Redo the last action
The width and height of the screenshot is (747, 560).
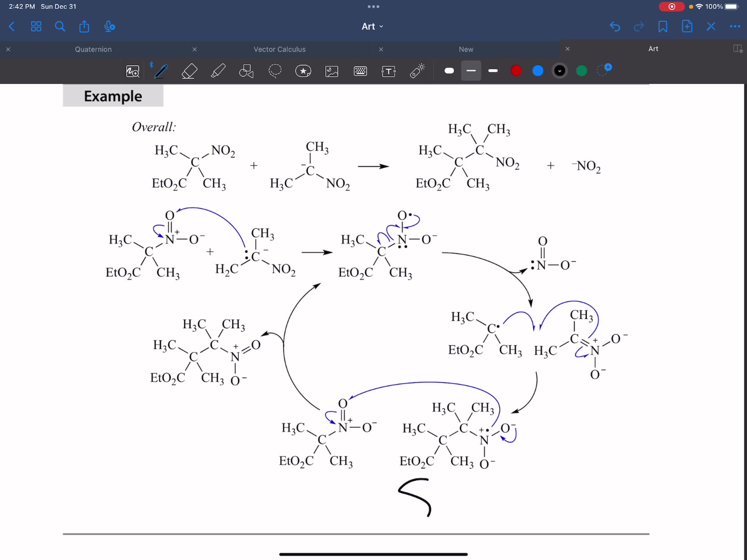coord(639,26)
